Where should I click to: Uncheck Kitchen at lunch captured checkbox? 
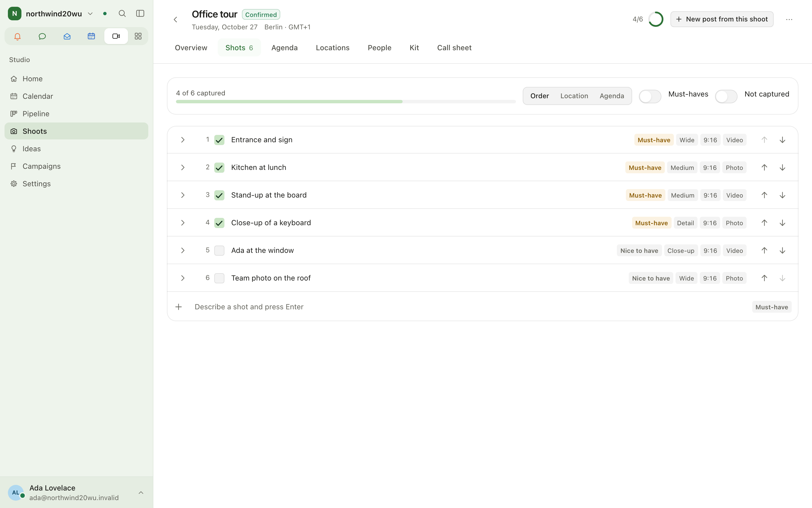pos(219,167)
